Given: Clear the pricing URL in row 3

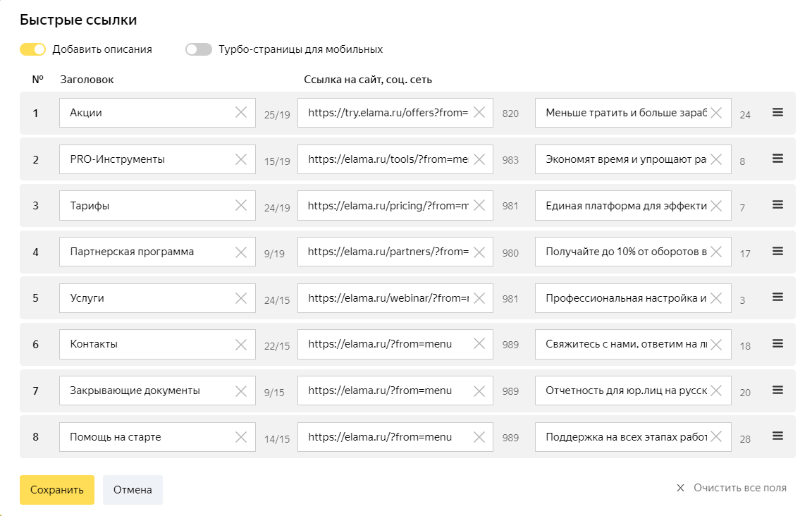Looking at the screenshot, I should pos(479,206).
